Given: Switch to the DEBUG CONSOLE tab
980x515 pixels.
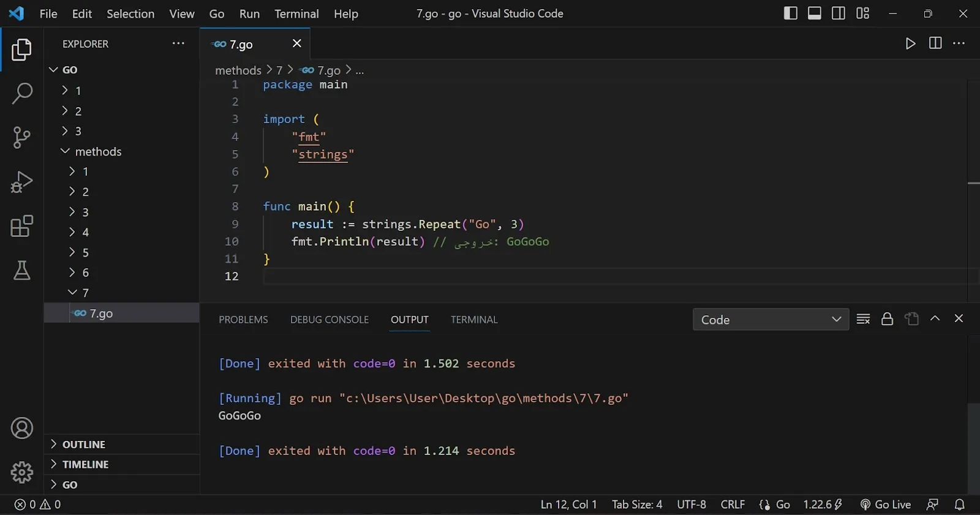Looking at the screenshot, I should 330,320.
